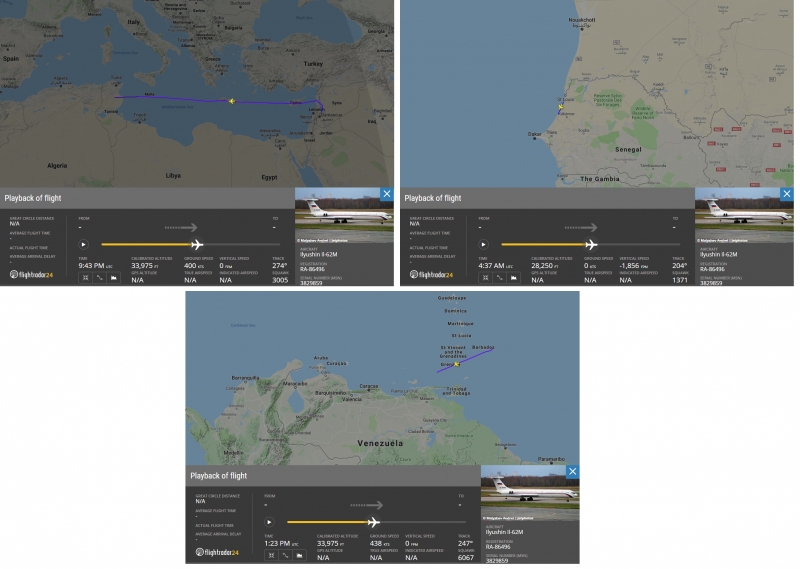Image resolution: width=800 pixels, height=569 pixels.
Task: Start playback in the 1:23 PM Venezuela panel
Action: coord(269,522)
